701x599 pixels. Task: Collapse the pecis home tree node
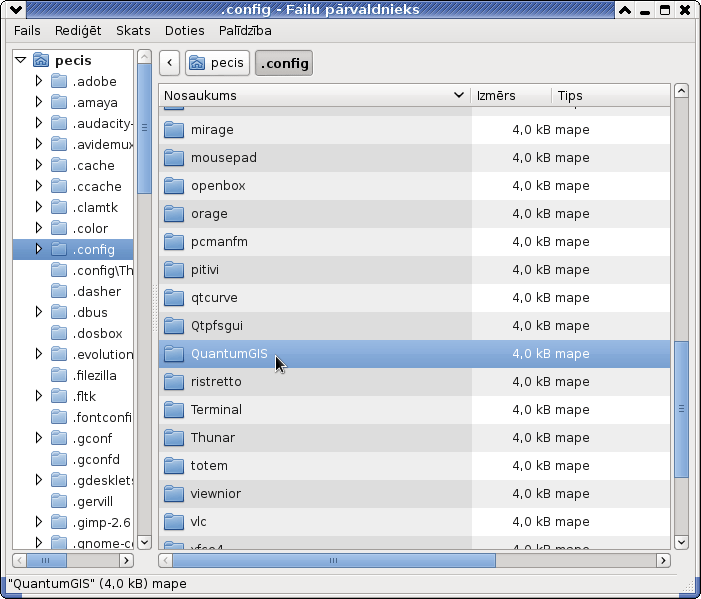pos(21,60)
